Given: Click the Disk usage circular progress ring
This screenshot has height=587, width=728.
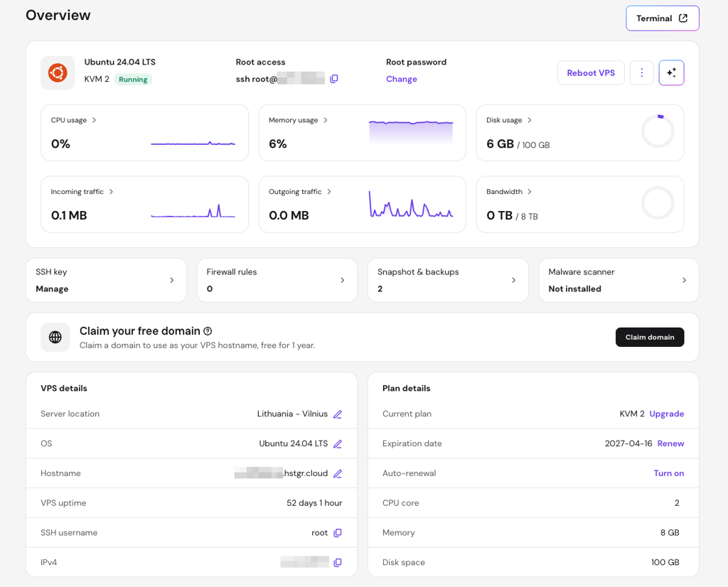Looking at the screenshot, I should pyautogui.click(x=658, y=131).
